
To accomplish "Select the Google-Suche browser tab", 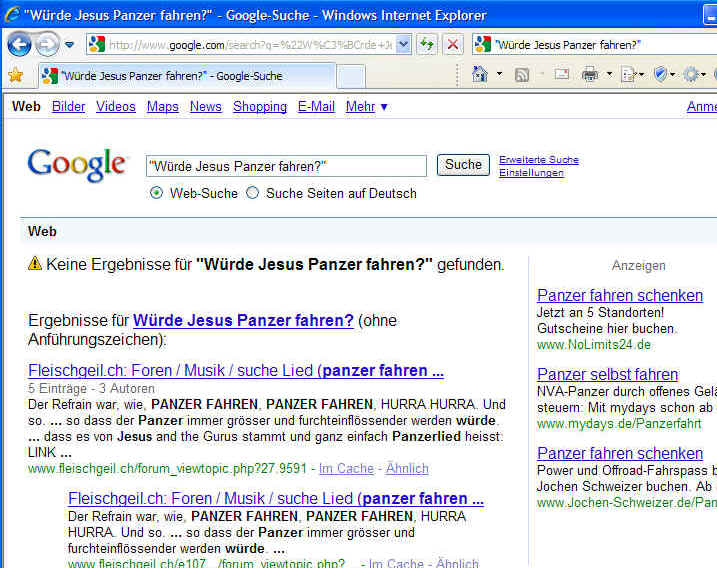I will tap(187, 76).
